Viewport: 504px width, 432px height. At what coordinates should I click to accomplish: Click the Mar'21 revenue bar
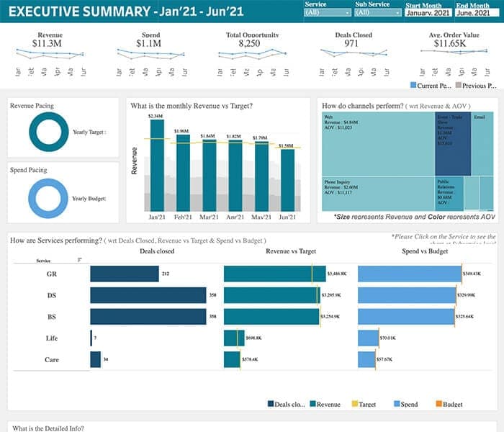pos(210,176)
